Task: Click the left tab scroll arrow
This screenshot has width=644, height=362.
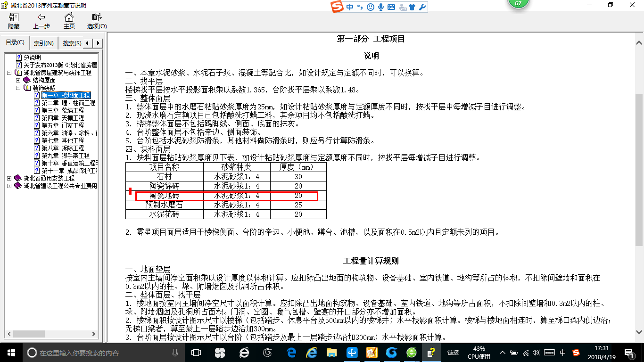Action: point(89,43)
